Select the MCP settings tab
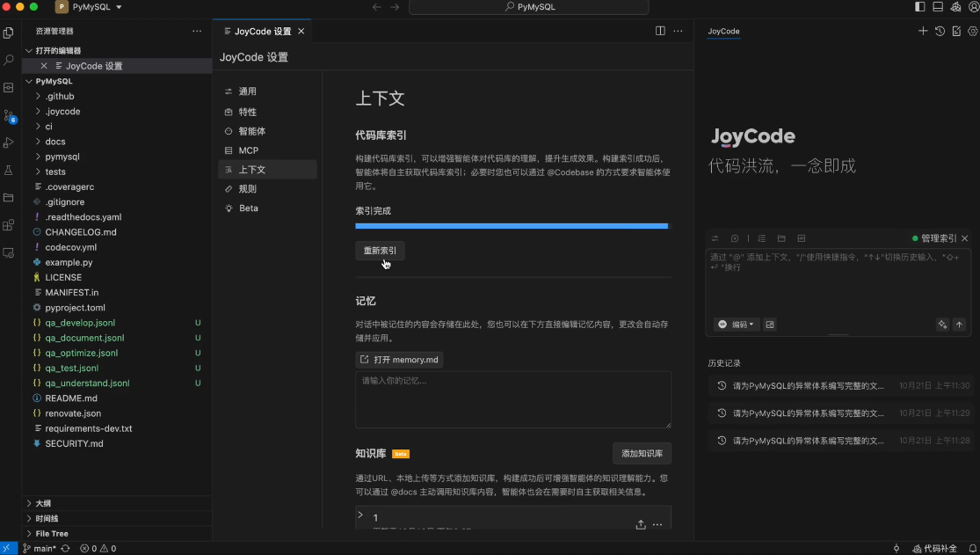 [x=267, y=150]
